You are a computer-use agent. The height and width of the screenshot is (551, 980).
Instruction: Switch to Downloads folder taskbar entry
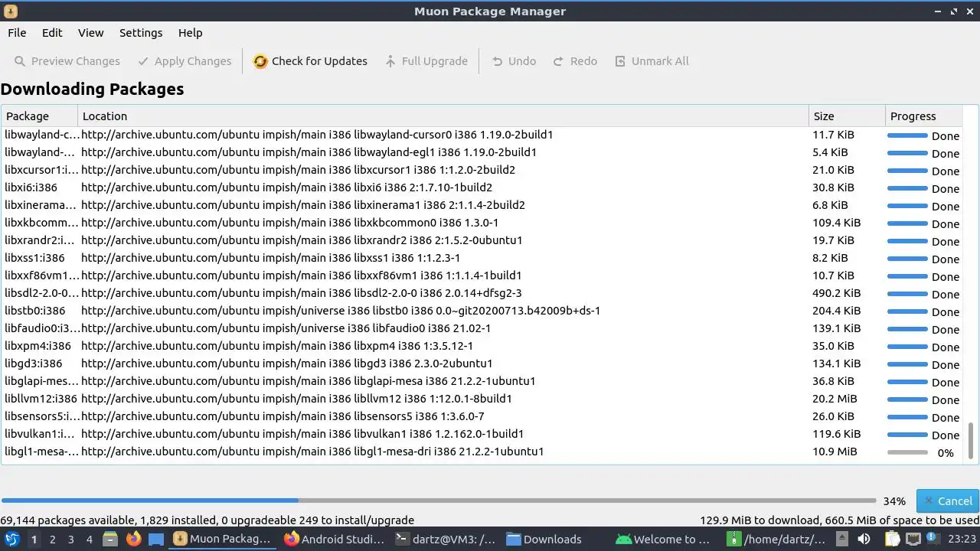point(556,540)
